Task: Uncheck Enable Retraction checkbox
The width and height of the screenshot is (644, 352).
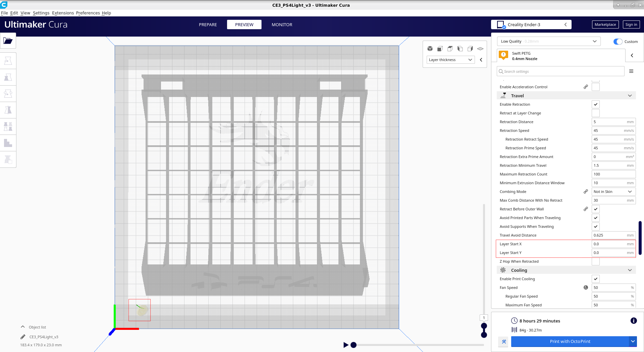Action: pos(596,104)
